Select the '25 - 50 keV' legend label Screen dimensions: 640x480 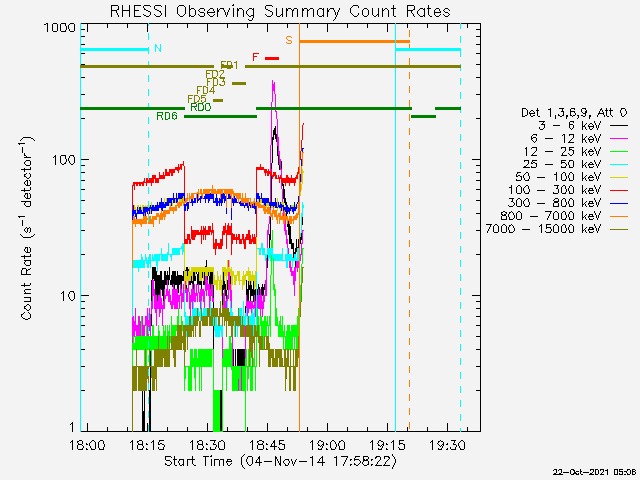(562, 164)
